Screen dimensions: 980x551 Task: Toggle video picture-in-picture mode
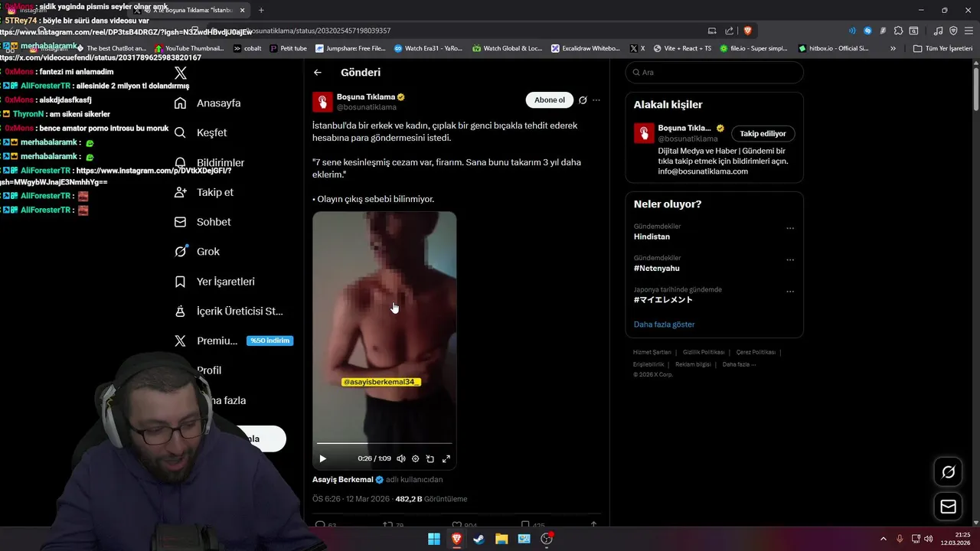tap(430, 458)
